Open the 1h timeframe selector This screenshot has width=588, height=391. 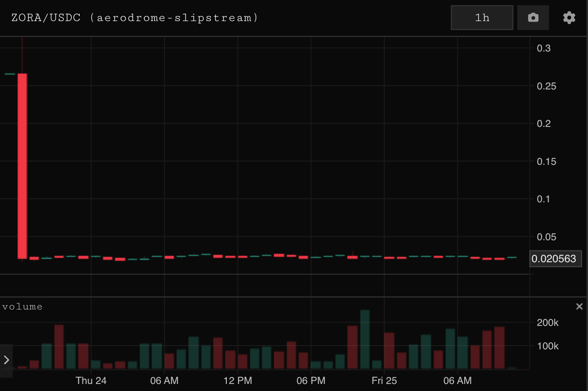482,18
